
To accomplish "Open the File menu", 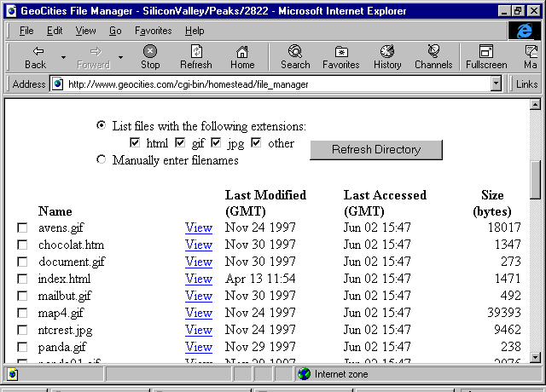I will (x=26, y=31).
